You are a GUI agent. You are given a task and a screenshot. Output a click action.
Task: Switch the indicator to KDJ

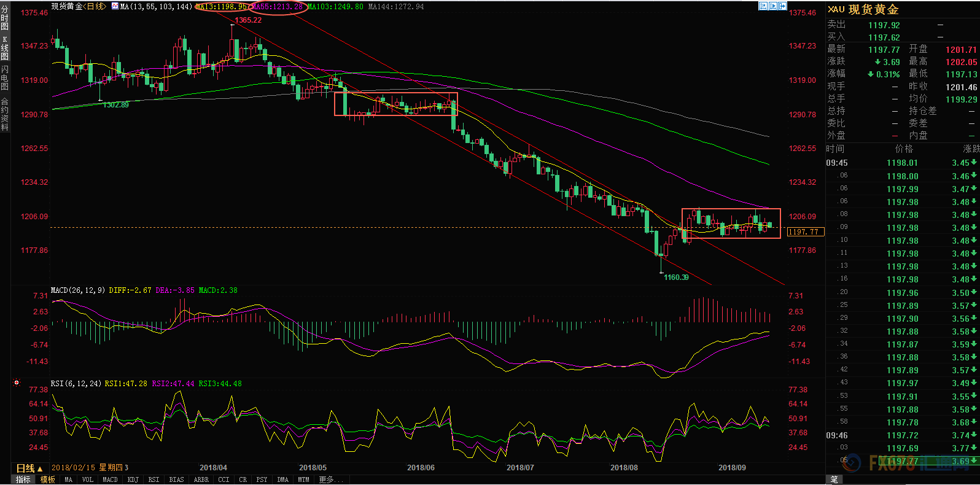(x=133, y=479)
